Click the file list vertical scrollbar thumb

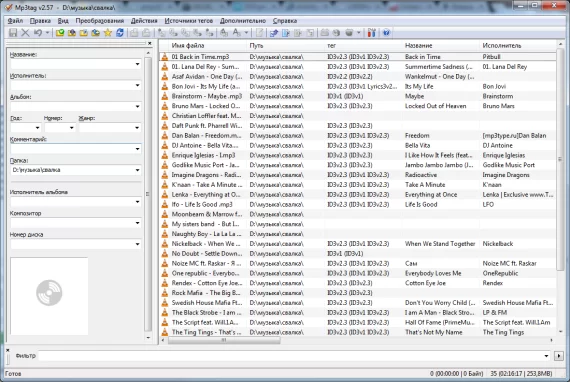click(x=560, y=159)
